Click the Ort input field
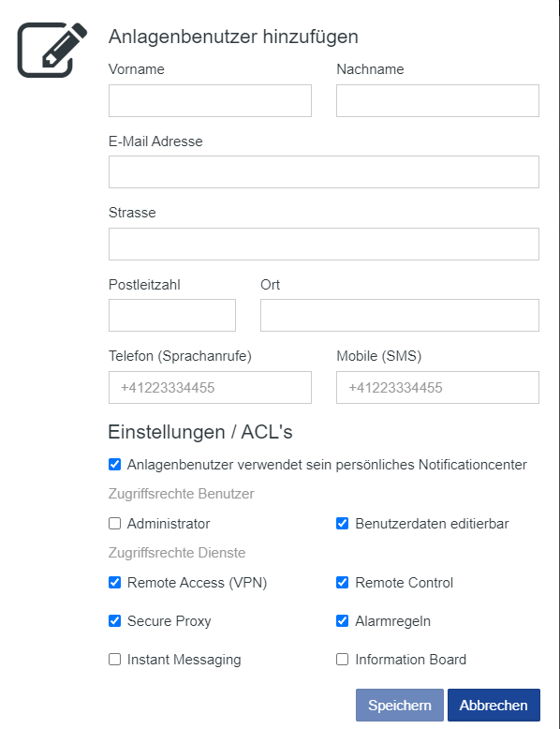 tap(400, 315)
